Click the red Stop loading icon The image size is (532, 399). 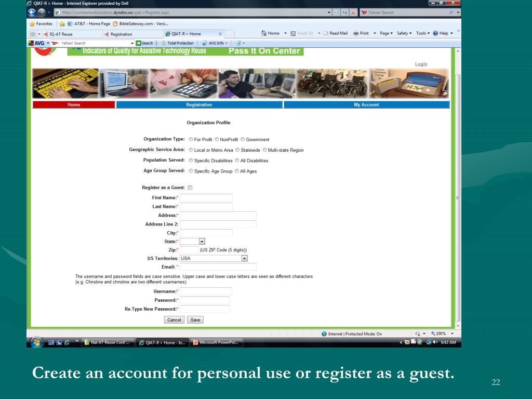(353, 12)
